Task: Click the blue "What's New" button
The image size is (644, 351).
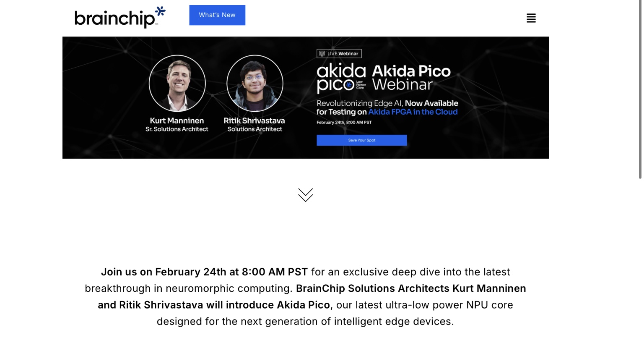Action: (x=217, y=15)
